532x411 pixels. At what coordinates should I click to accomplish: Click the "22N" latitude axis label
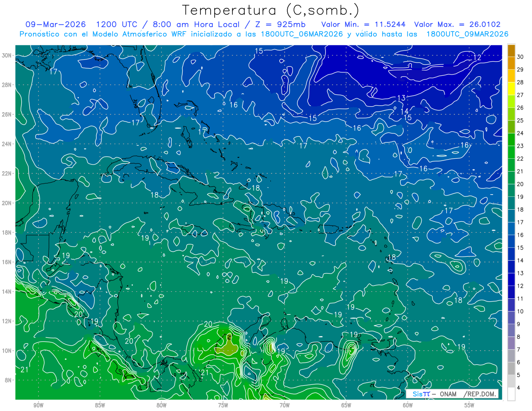coord(7,173)
